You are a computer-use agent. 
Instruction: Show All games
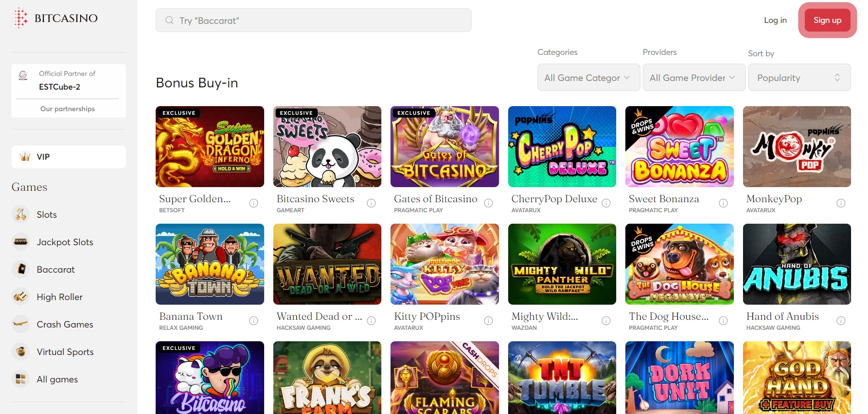(57, 379)
